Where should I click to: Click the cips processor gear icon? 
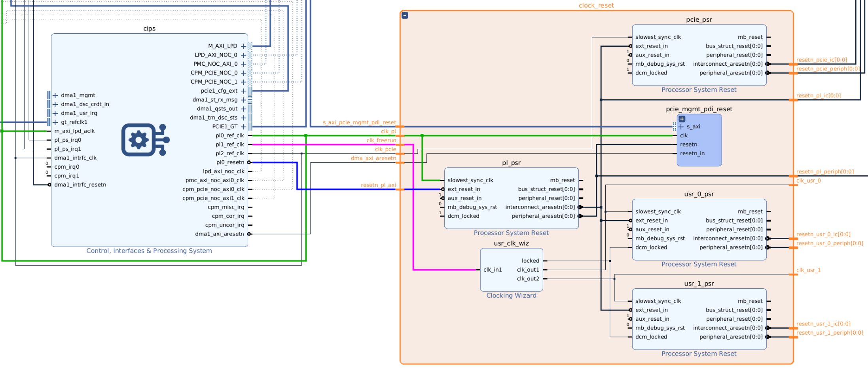(x=145, y=140)
